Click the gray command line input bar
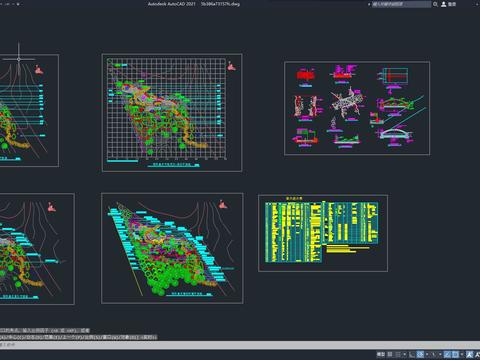The height and width of the screenshot is (360, 480). click(240, 345)
